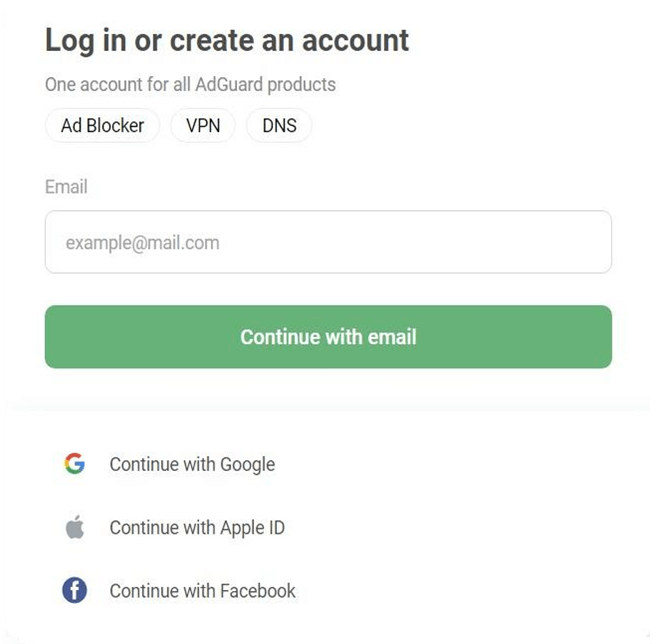Click the Apple logo icon
The image size is (656, 644).
pyautogui.click(x=75, y=527)
